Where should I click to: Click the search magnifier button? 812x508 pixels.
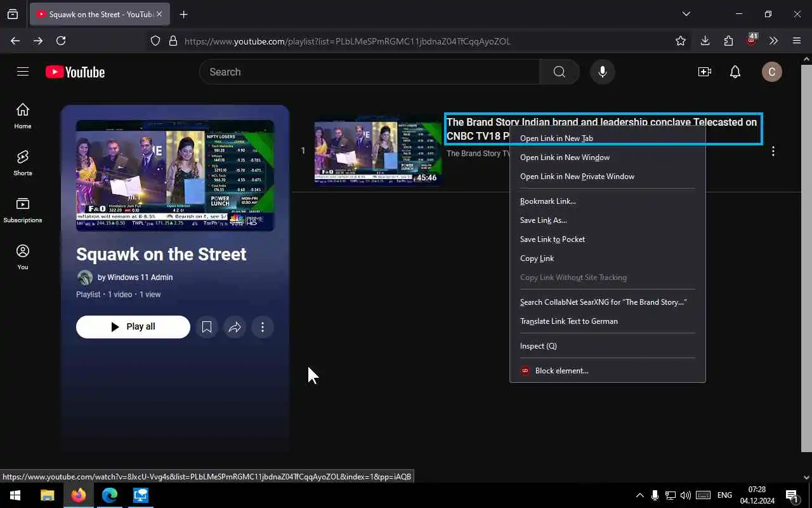pos(559,72)
